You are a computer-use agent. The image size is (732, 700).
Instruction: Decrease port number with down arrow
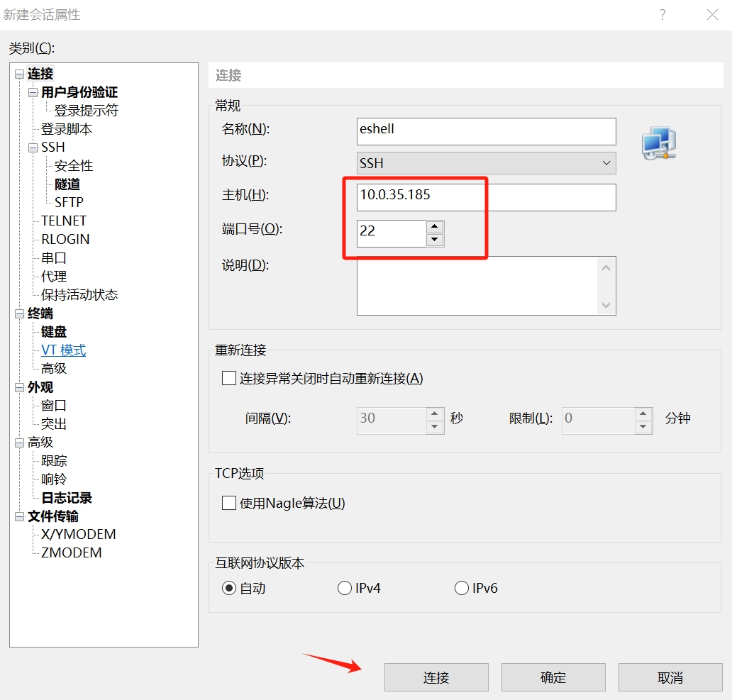435,240
